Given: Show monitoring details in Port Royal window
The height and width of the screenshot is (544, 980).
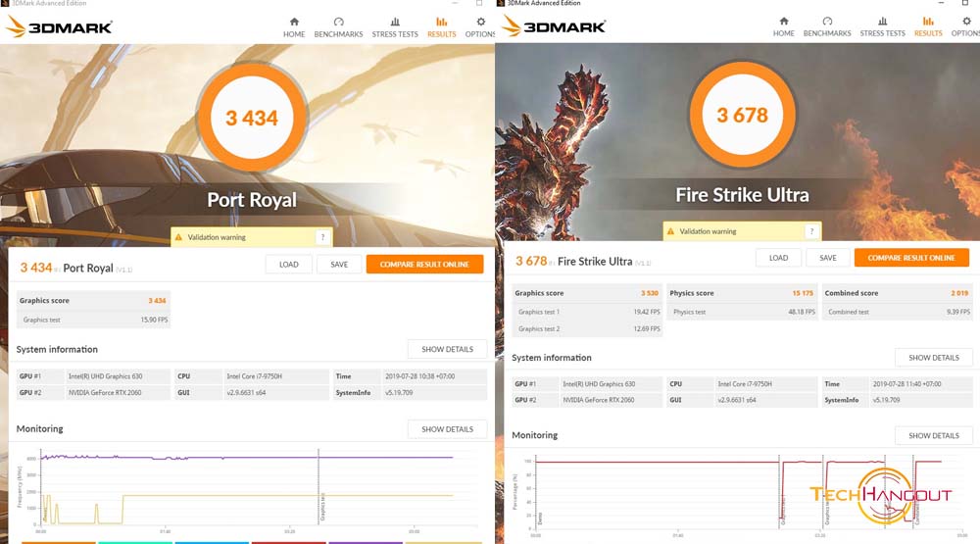Looking at the screenshot, I should (x=448, y=429).
